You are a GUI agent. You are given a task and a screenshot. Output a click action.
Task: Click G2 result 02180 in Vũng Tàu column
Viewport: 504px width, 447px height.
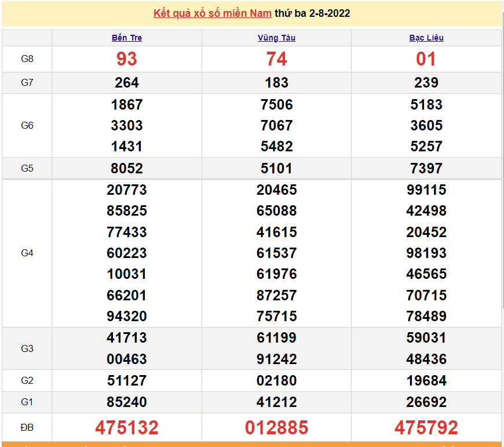click(x=276, y=381)
